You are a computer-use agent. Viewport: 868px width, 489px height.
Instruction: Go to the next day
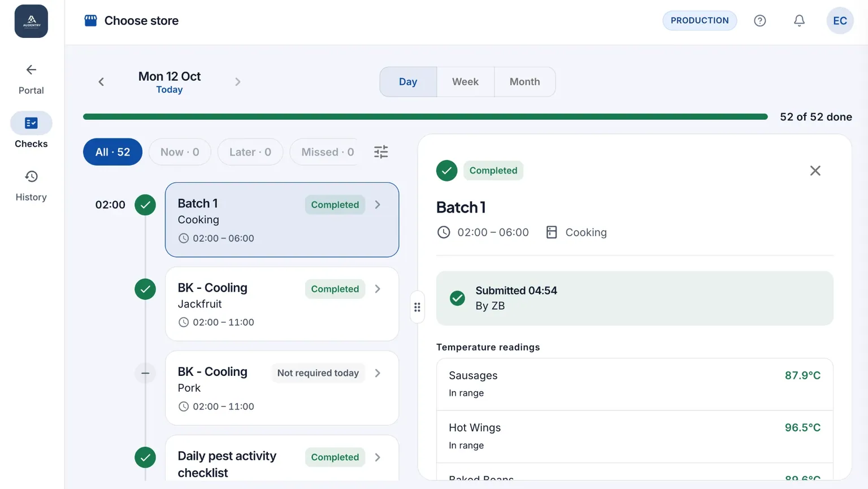click(x=238, y=82)
